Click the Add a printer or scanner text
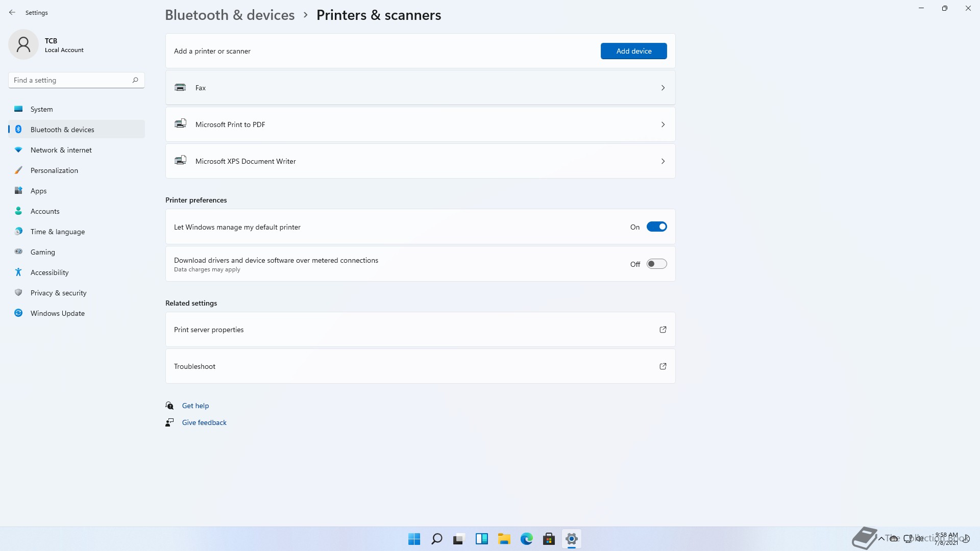This screenshot has height=551, width=980. point(212,51)
